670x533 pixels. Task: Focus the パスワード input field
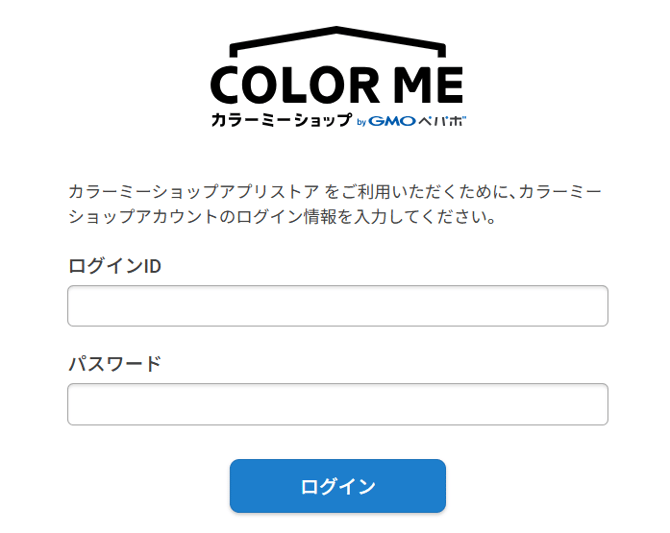[x=337, y=404]
